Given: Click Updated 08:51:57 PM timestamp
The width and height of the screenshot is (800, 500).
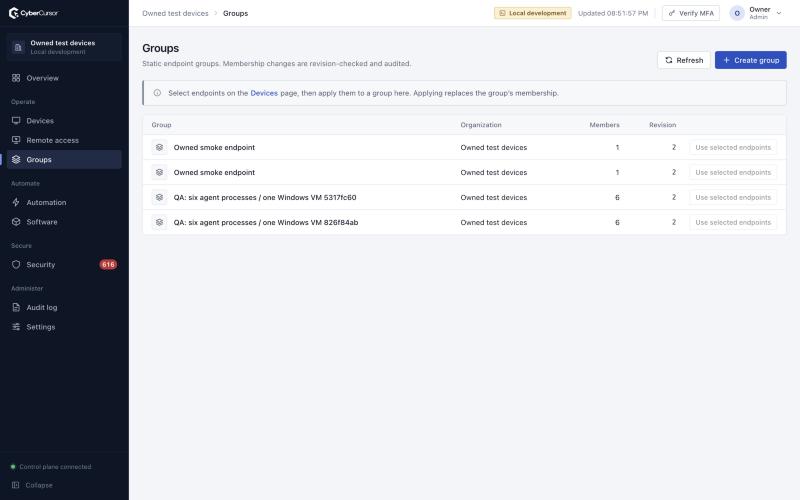Looking at the screenshot, I should (x=613, y=13).
